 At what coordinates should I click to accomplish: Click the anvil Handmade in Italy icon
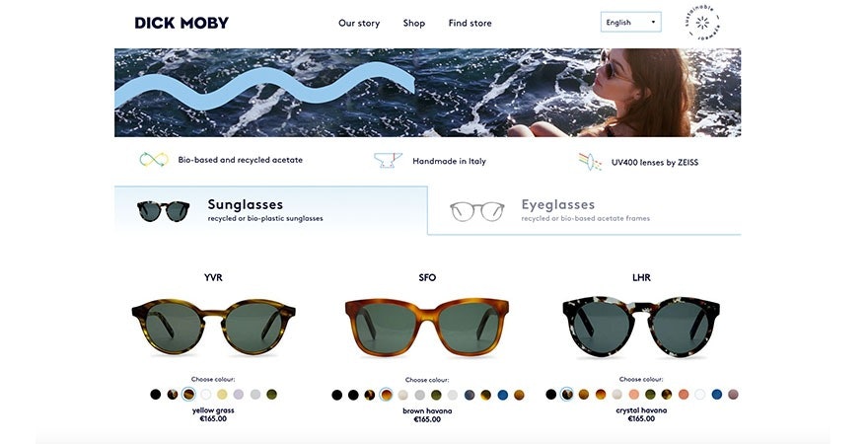[388, 161]
